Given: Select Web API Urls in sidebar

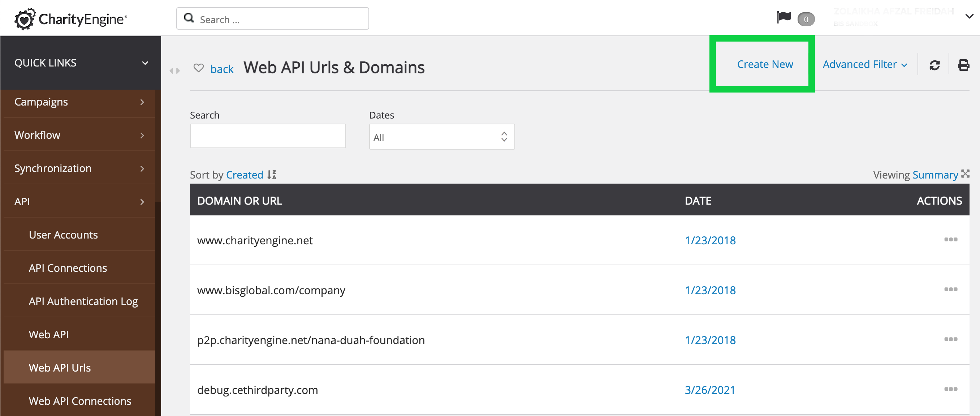Looking at the screenshot, I should [79, 367].
